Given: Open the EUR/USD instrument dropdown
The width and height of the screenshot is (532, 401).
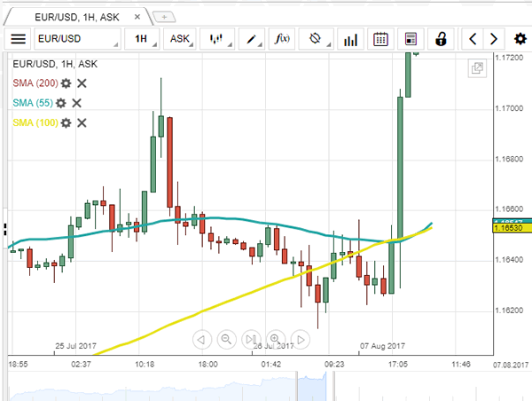Looking at the screenshot, I should coord(77,39).
